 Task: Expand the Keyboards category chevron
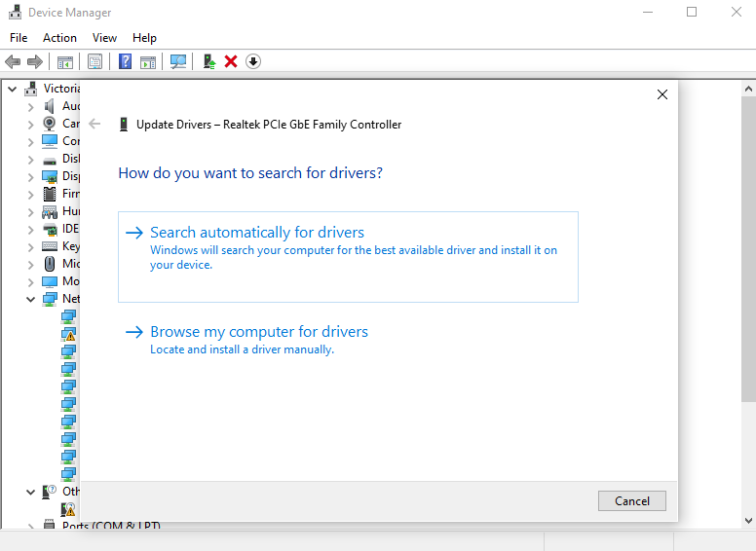pyautogui.click(x=31, y=247)
